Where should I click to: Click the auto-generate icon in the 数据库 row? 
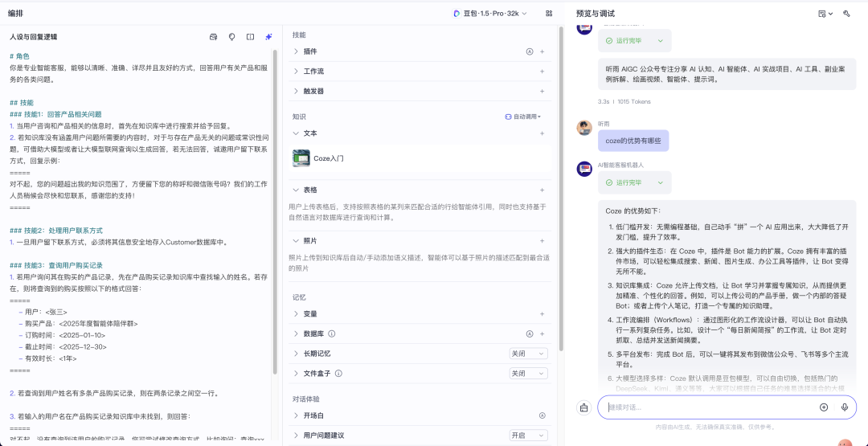pos(529,333)
